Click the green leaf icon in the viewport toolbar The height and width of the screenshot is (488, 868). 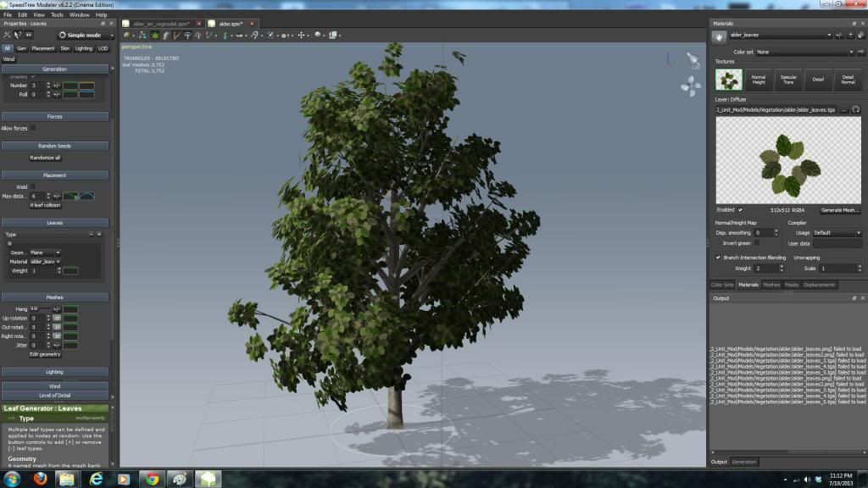pyautogui.click(x=155, y=36)
